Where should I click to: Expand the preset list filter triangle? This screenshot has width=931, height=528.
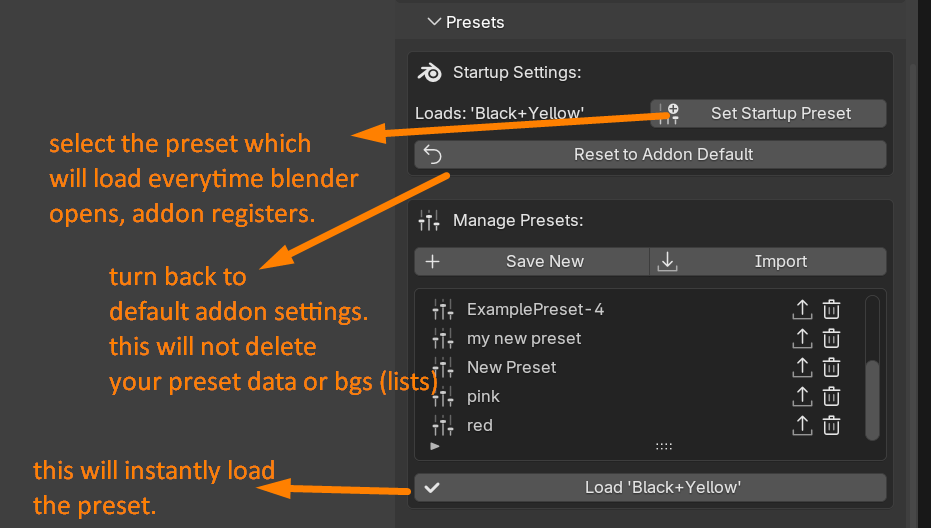pos(435,446)
